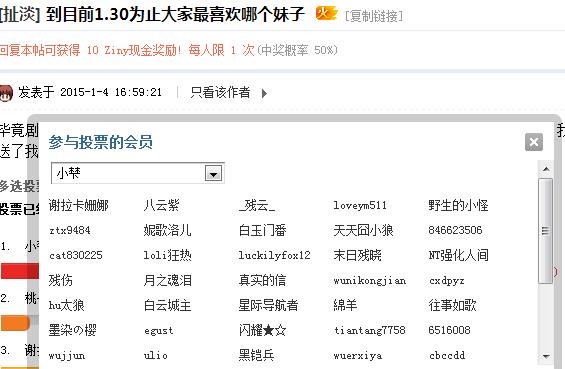
Task: Open member wuerxiya's profile
Action: [357, 356]
